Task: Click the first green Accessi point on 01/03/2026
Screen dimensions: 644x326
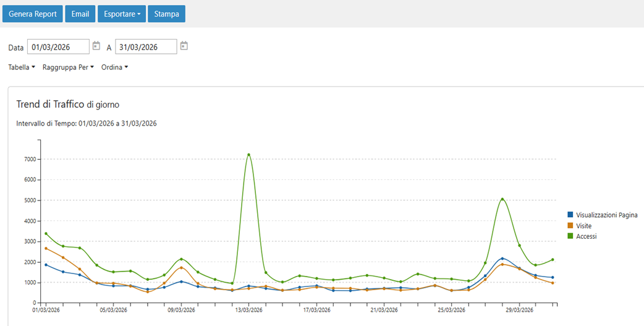Action: tap(46, 234)
